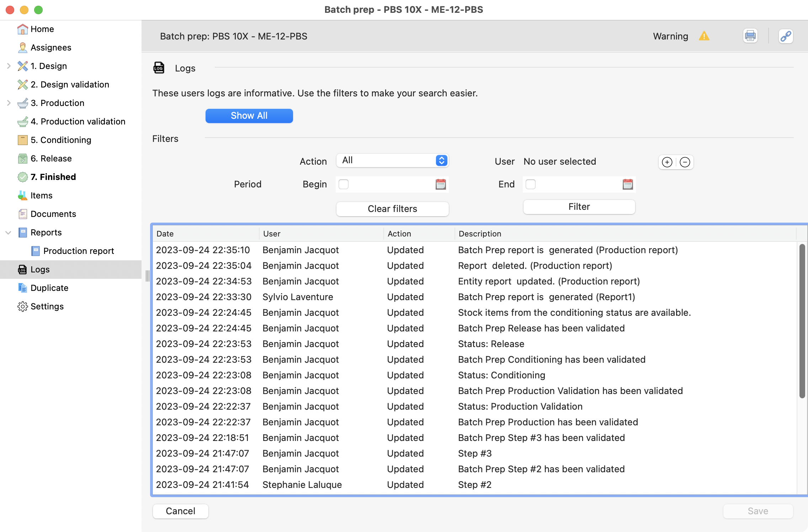Select 5. Conditioning in sidebar
Viewport: 808px width, 532px height.
61,140
